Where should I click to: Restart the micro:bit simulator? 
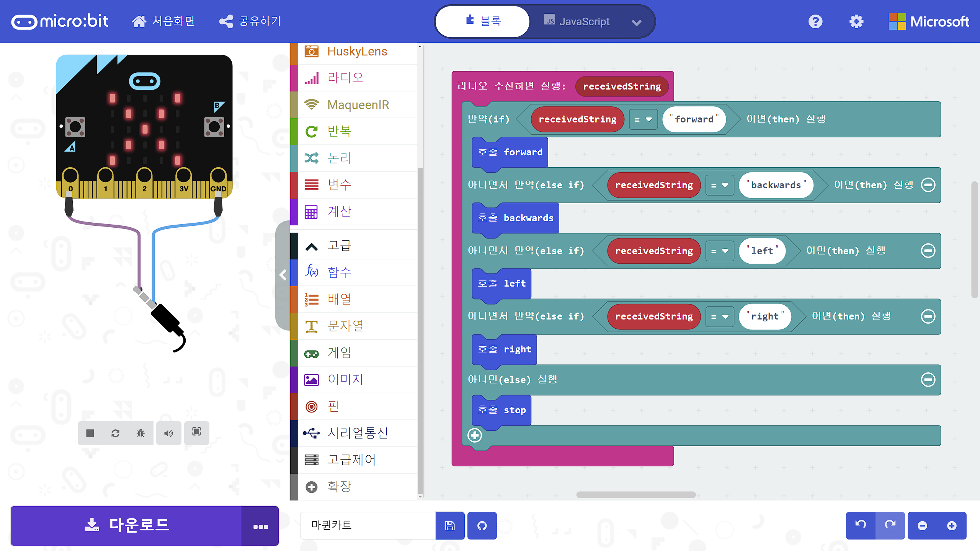tap(115, 433)
